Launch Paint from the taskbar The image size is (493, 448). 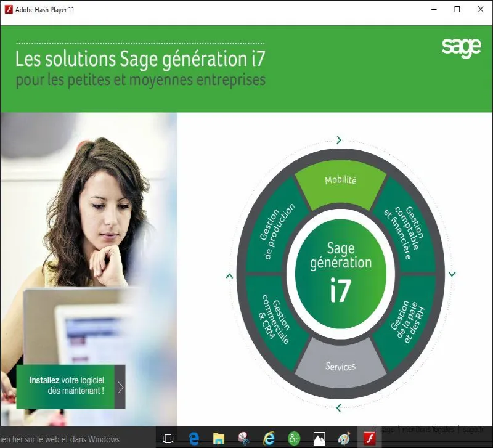point(343,439)
